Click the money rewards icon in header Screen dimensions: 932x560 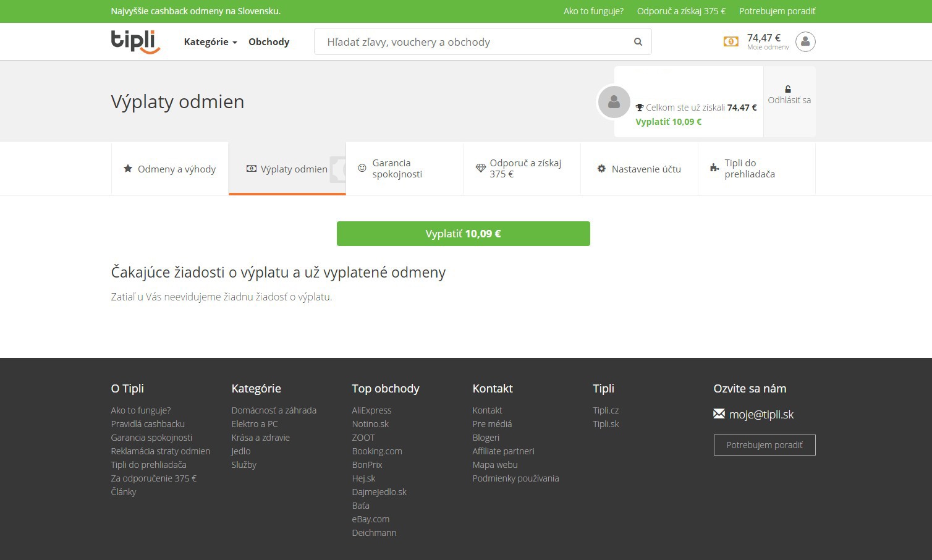point(731,41)
